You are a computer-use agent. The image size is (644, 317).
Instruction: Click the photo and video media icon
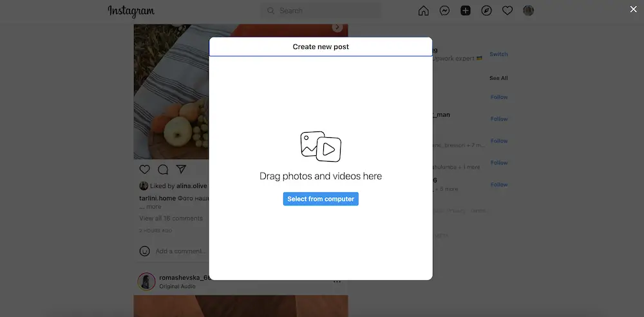click(x=321, y=146)
